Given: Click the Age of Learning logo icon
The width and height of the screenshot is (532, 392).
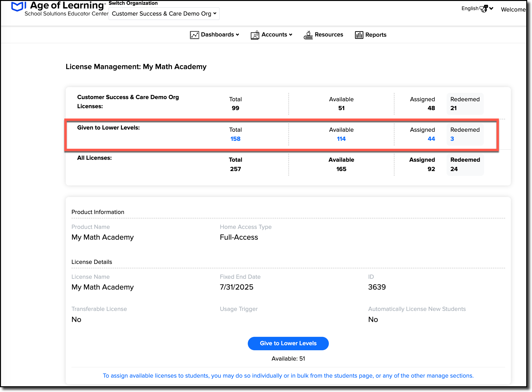Looking at the screenshot, I should pos(19,6).
